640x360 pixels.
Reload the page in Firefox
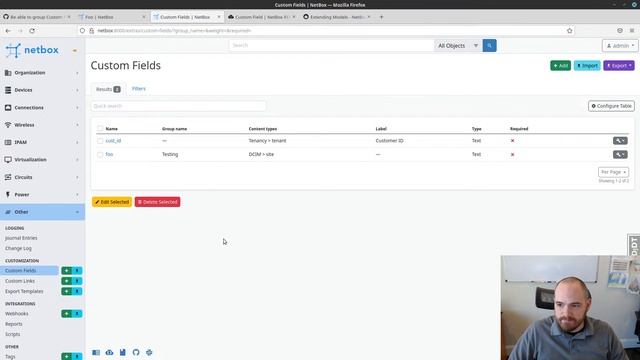pyautogui.click(x=32, y=31)
